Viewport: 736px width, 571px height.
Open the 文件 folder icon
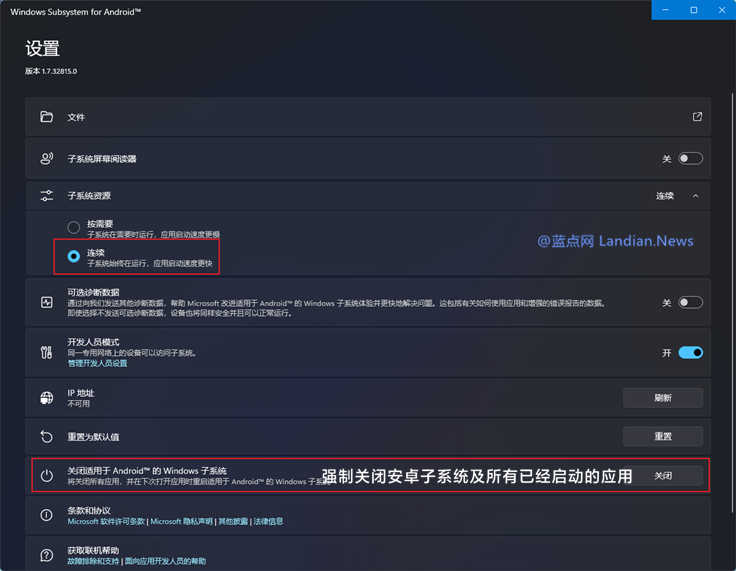(46, 116)
